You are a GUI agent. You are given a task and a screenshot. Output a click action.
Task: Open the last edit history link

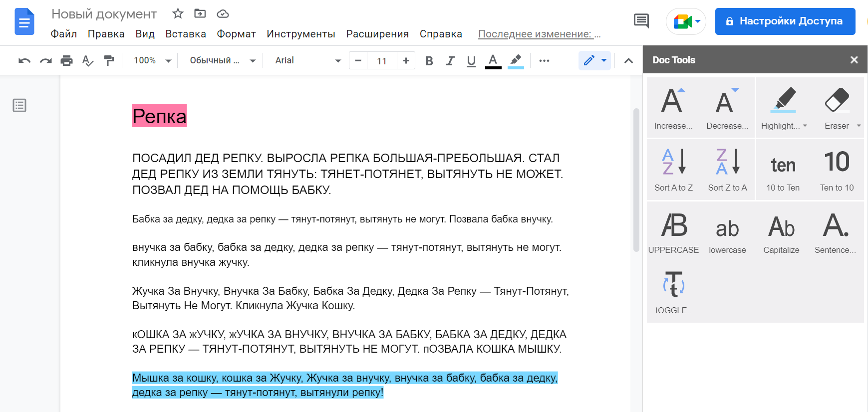pyautogui.click(x=540, y=34)
